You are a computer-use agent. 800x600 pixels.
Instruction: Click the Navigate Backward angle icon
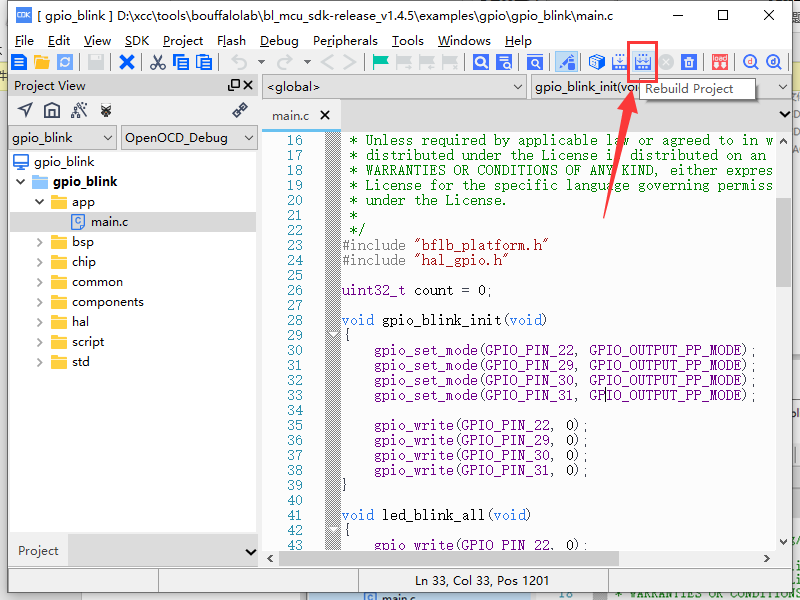pyautogui.click(x=327, y=62)
